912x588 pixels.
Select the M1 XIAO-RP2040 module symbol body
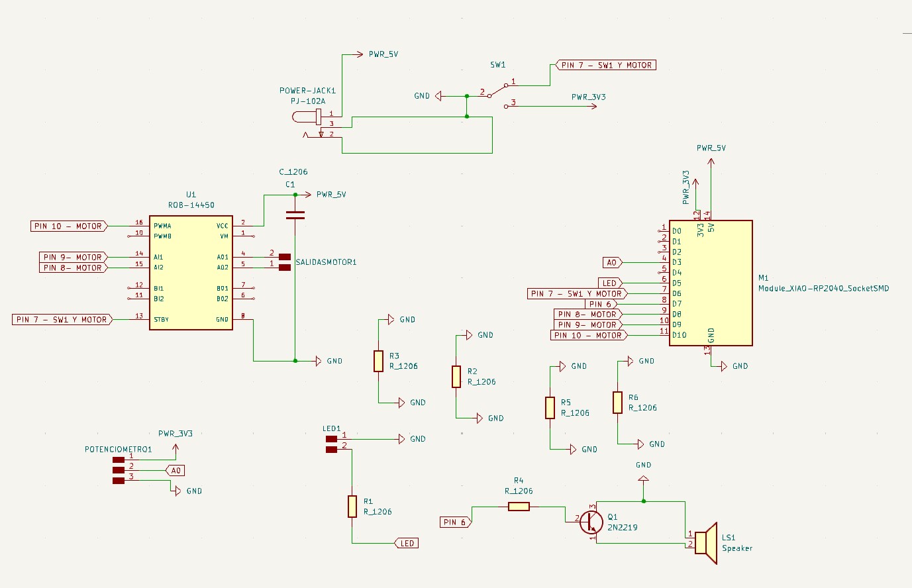pos(711,283)
